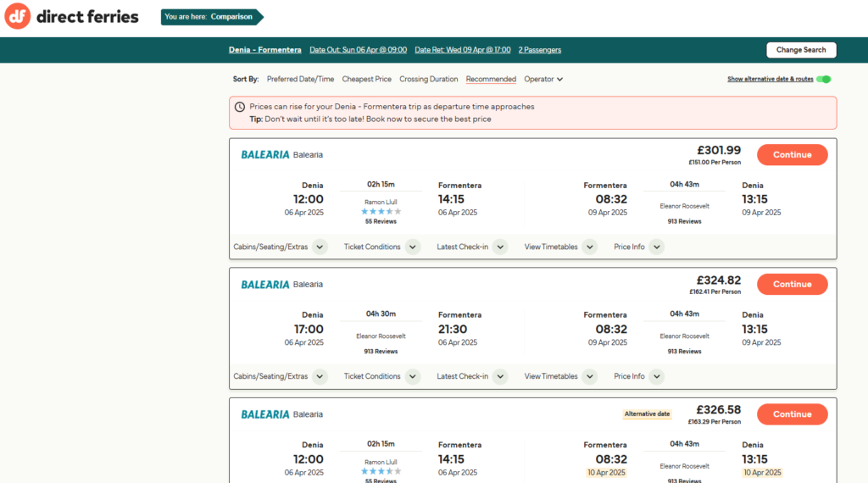Open 55 Reviews in the first card
Viewport: 868px width, 483px height.
(381, 221)
